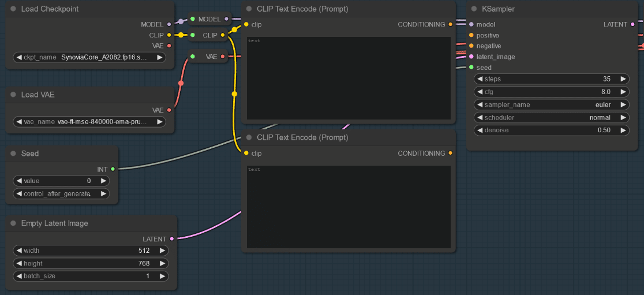The image size is (644, 295).
Task: Increase cfg with its right arrow
Action: [623, 92]
